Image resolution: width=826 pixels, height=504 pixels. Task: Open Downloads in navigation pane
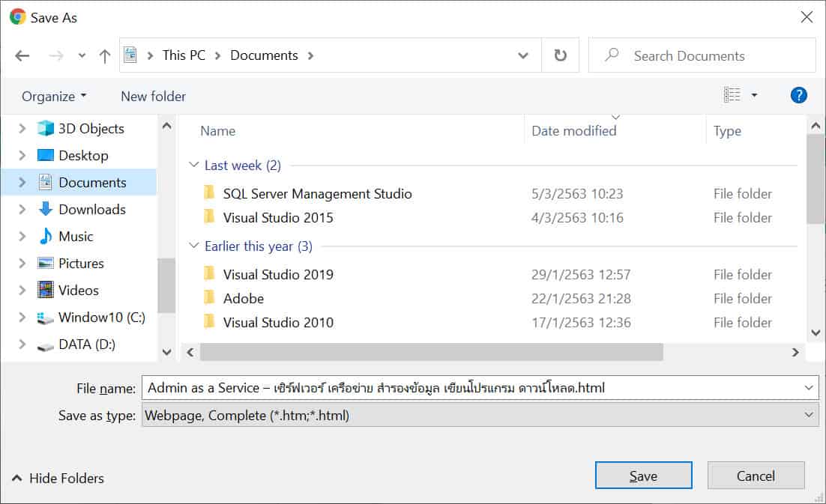[92, 209]
